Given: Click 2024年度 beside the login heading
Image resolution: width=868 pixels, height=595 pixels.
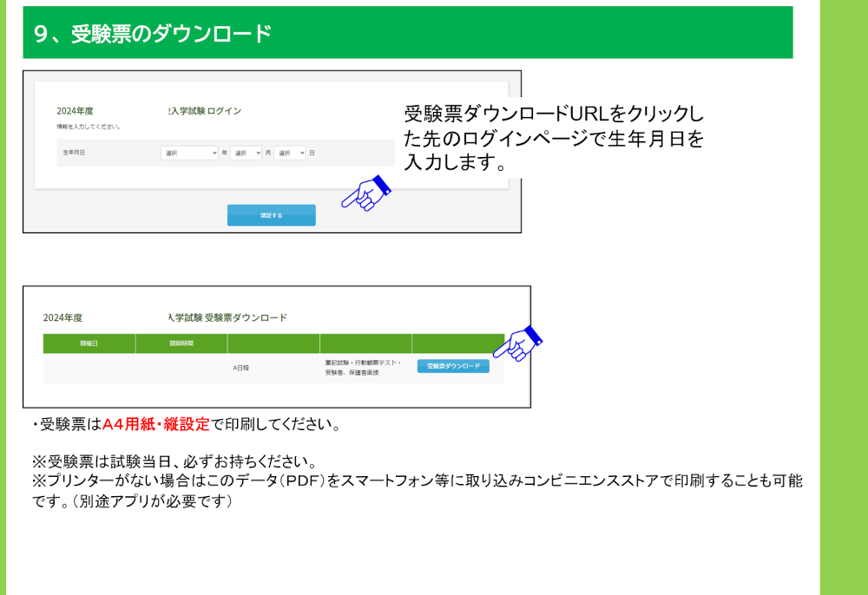Looking at the screenshot, I should (75, 111).
